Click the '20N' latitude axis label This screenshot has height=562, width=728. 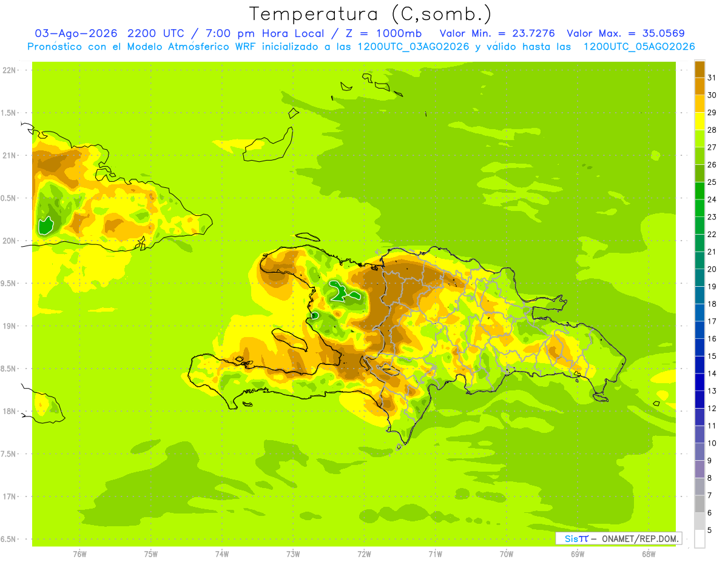(9, 241)
